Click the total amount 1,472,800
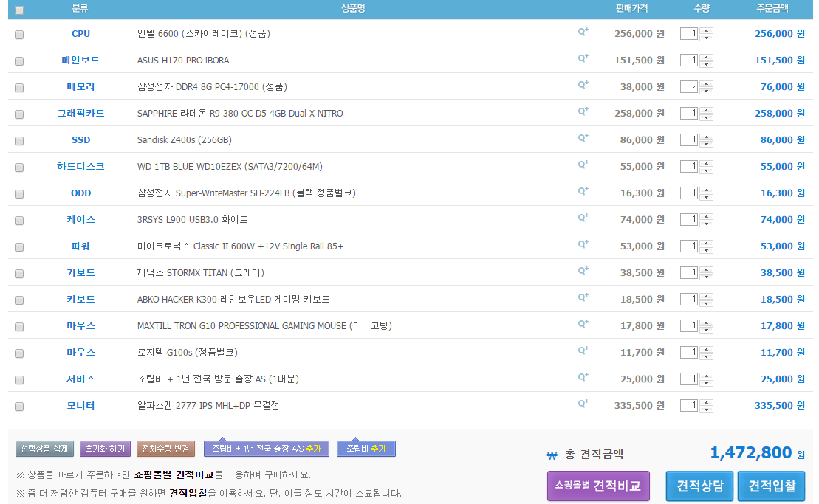 pyautogui.click(x=750, y=453)
